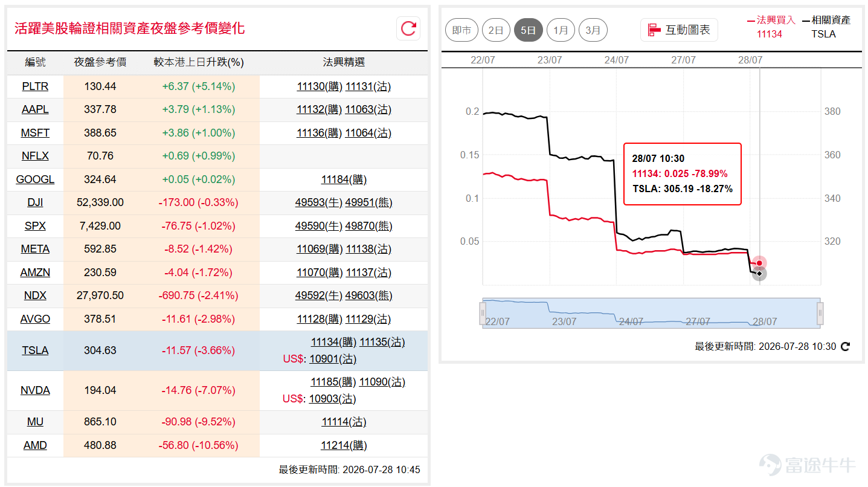868x487 pixels.
Task: Open the MSFT stock code link
Action: tap(35, 133)
